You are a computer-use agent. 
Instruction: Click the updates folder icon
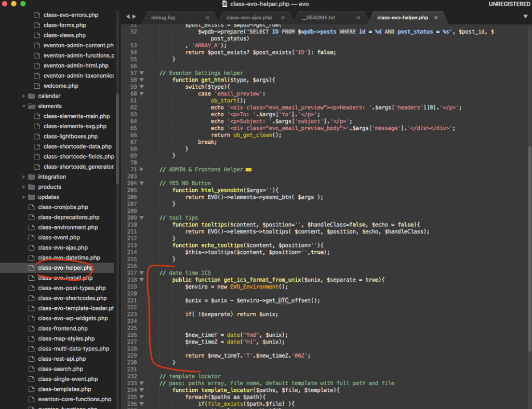click(32, 197)
